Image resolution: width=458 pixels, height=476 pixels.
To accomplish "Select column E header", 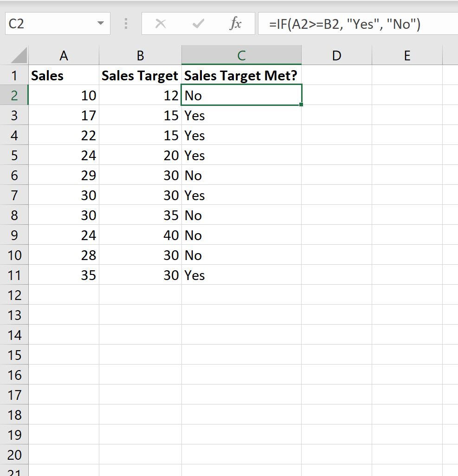I will [407, 55].
